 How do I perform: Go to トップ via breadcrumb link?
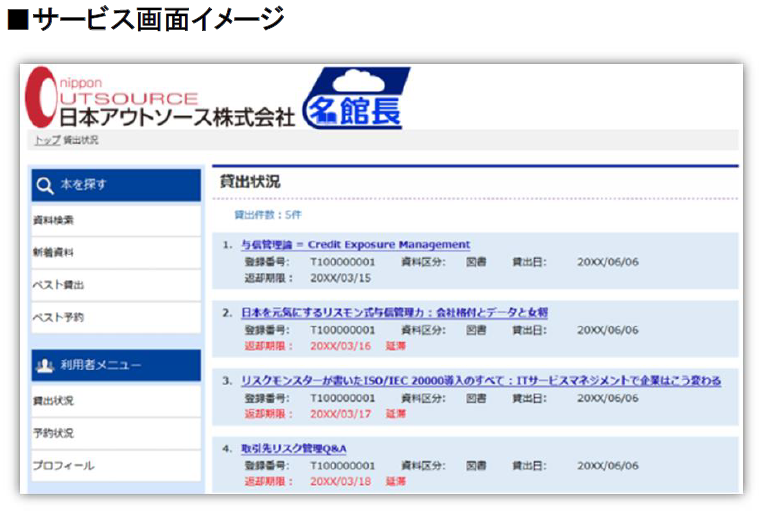[x=46, y=141]
